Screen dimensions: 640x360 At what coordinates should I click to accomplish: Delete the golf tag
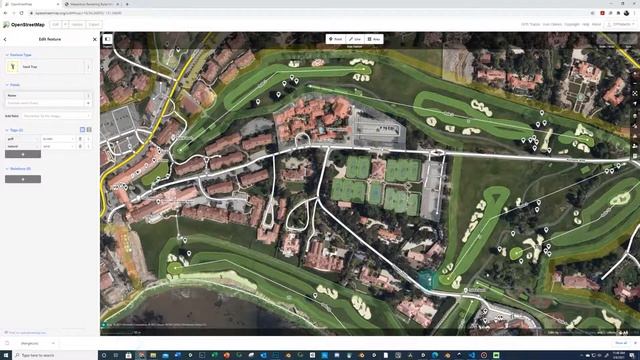(x=80, y=139)
